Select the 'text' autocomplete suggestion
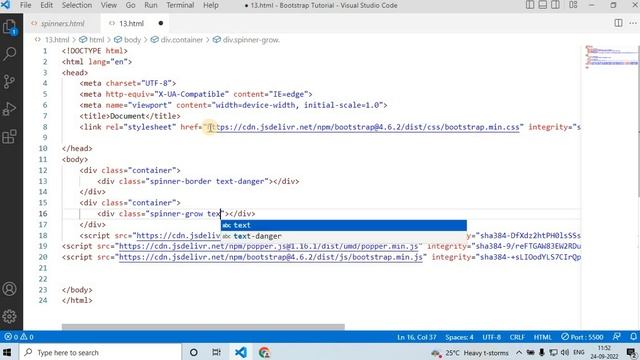 pyautogui.click(x=344, y=225)
